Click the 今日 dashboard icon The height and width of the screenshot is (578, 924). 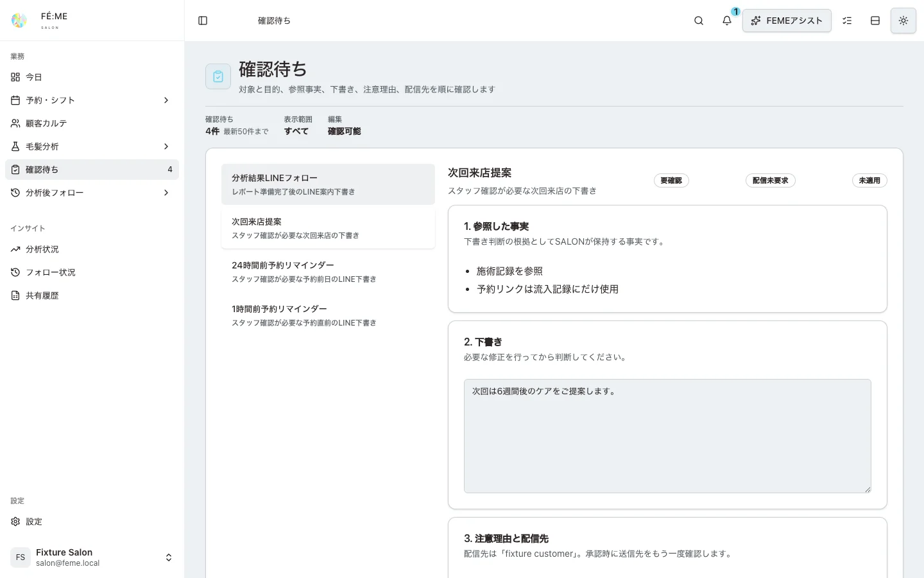[15, 77]
